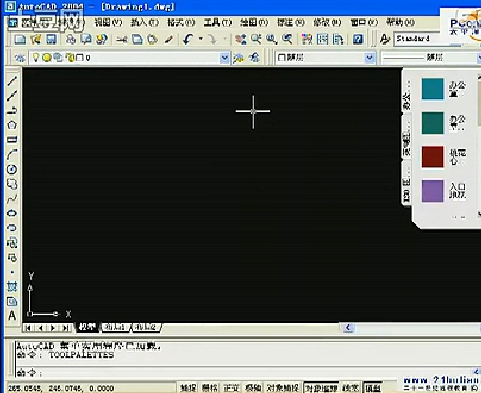Activate the Pan realtime hand icon
This screenshot has height=393, width=481.
coord(240,39)
